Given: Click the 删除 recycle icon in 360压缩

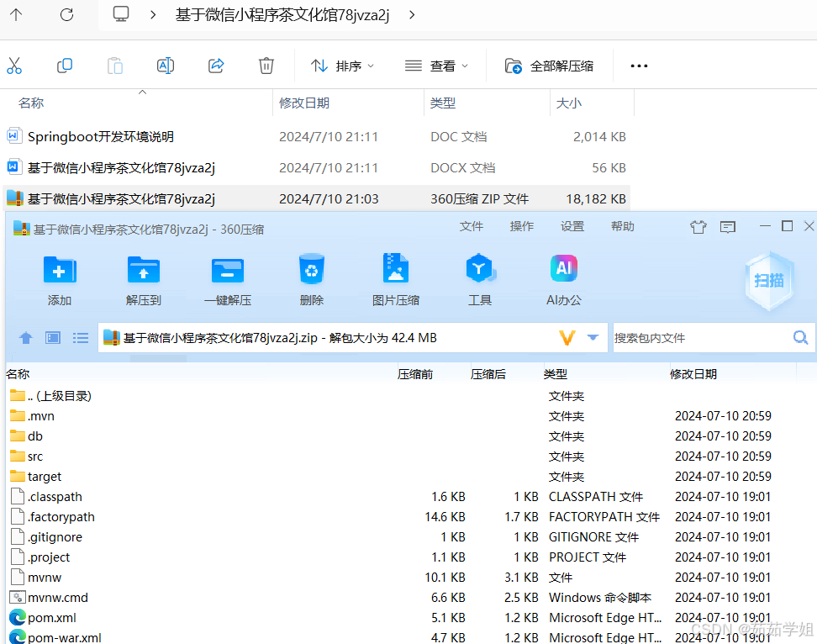Looking at the screenshot, I should tap(312, 269).
